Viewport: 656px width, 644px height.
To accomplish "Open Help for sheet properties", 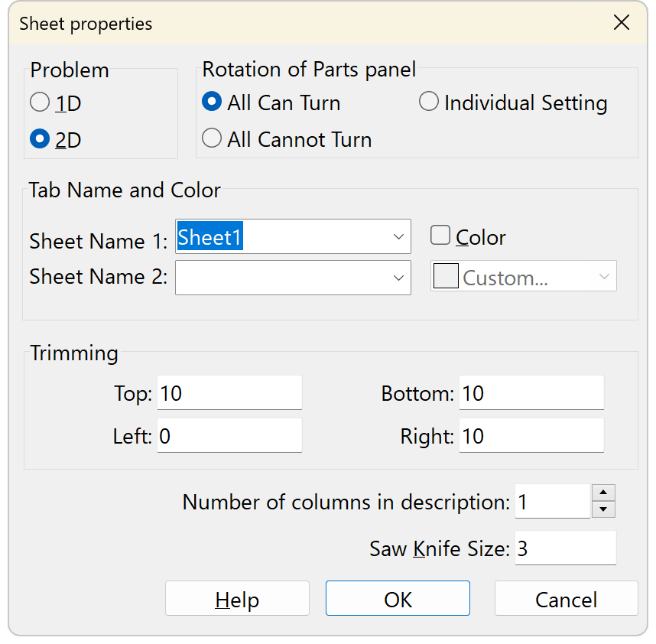I will tap(237, 598).
